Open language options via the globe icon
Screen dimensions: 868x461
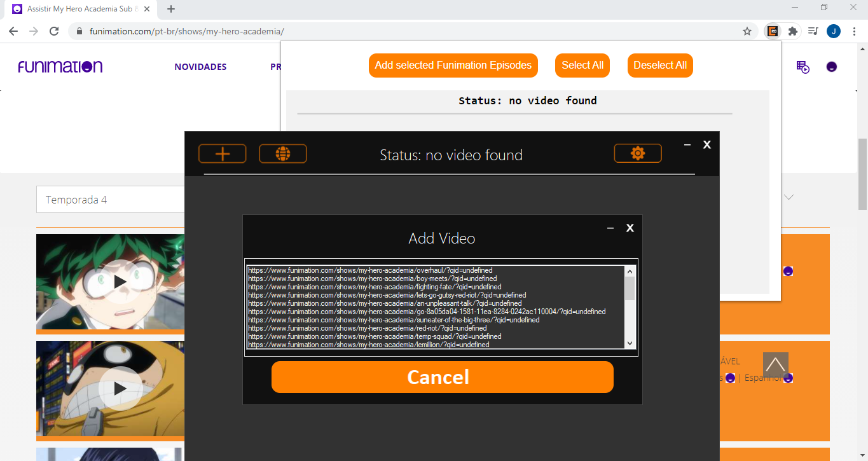[x=282, y=153]
